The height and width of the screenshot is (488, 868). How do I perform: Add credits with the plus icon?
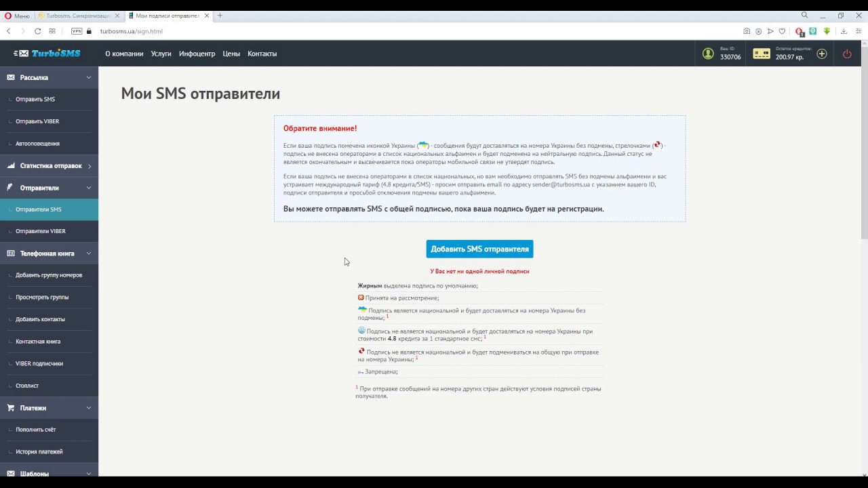click(x=822, y=54)
